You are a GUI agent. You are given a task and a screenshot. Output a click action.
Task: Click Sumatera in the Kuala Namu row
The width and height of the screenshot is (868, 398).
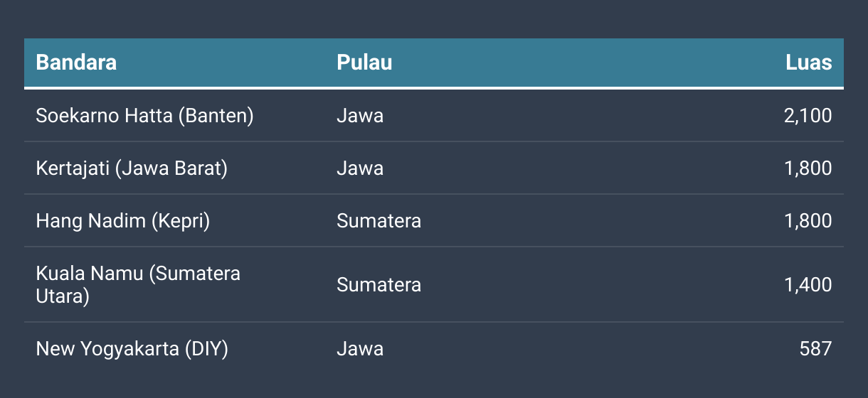point(379,284)
